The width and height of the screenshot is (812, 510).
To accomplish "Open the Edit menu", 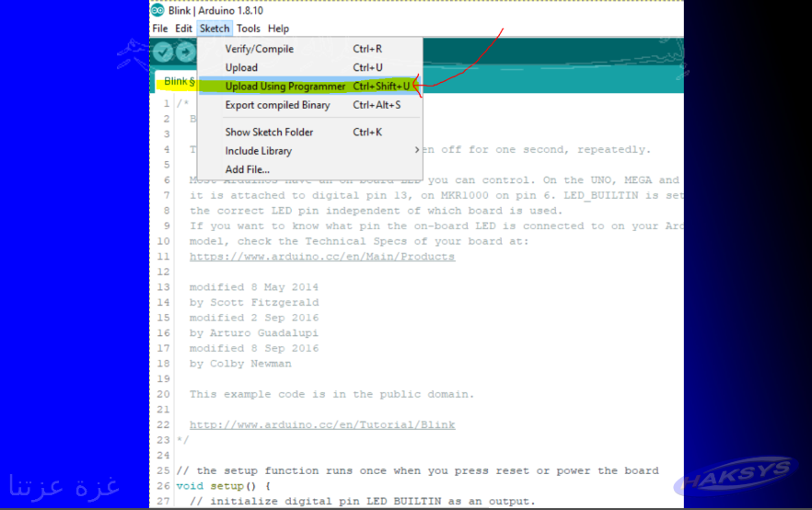I will 183,29.
